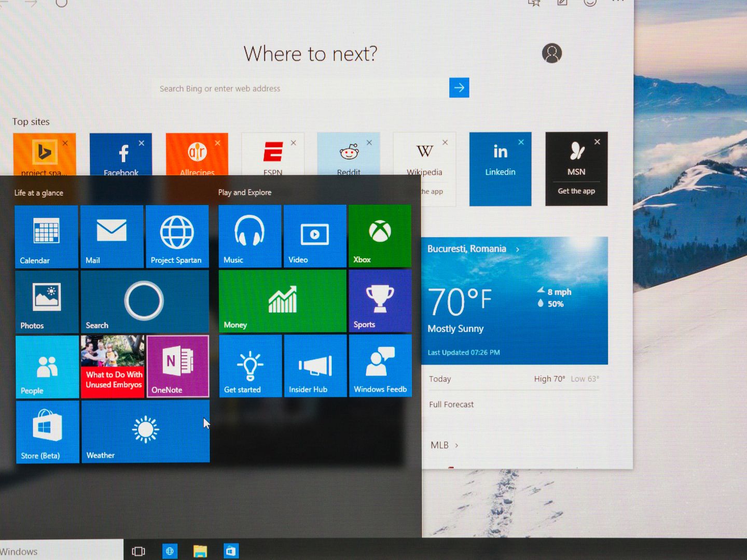Click the High 70° forecast value
747x560 pixels.
point(549,379)
